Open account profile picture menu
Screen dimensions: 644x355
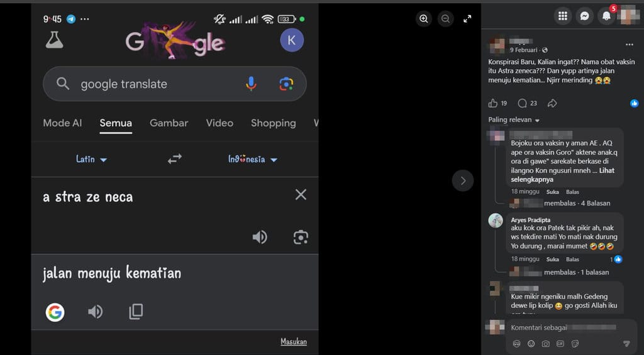pos(629,16)
